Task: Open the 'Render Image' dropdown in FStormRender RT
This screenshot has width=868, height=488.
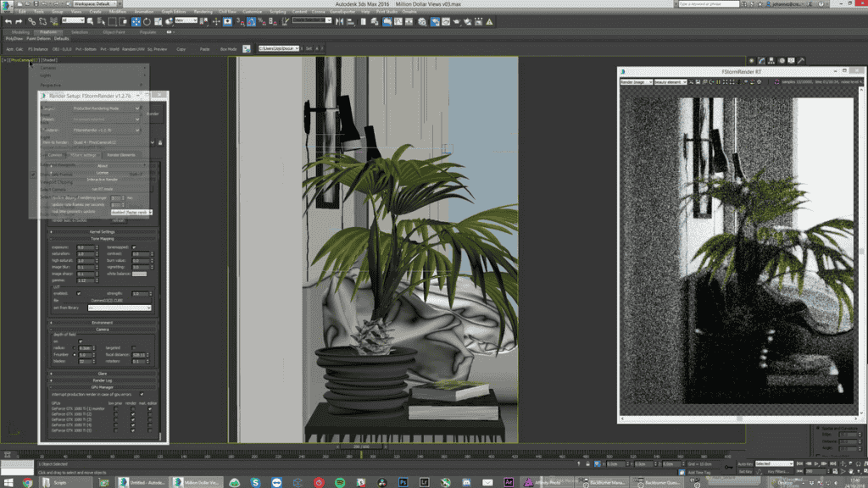Action: 637,82
